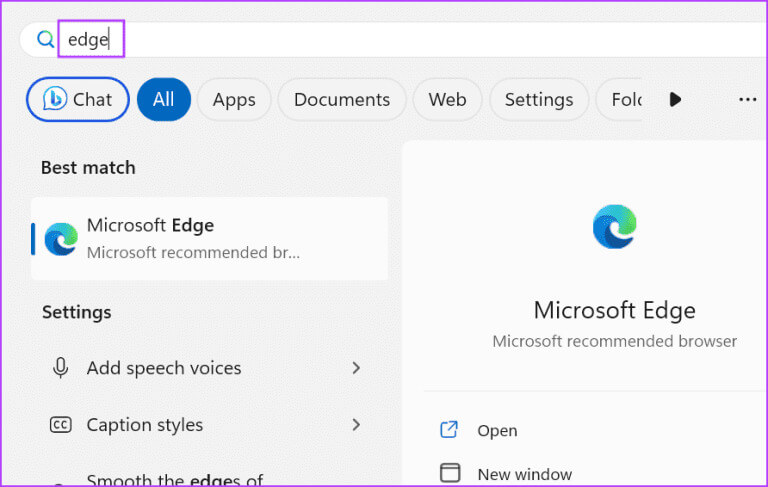
Task: Expand Add speech voices chevron
Action: (x=356, y=368)
